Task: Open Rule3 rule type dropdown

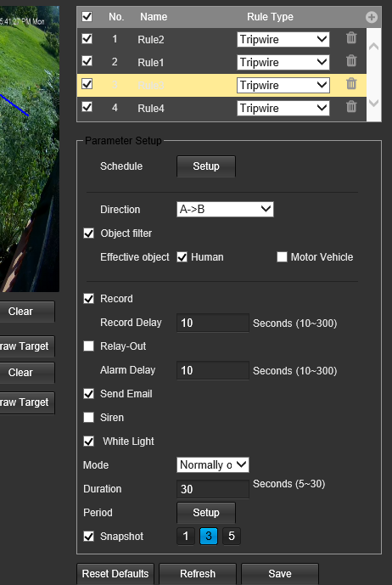Action: (x=283, y=86)
